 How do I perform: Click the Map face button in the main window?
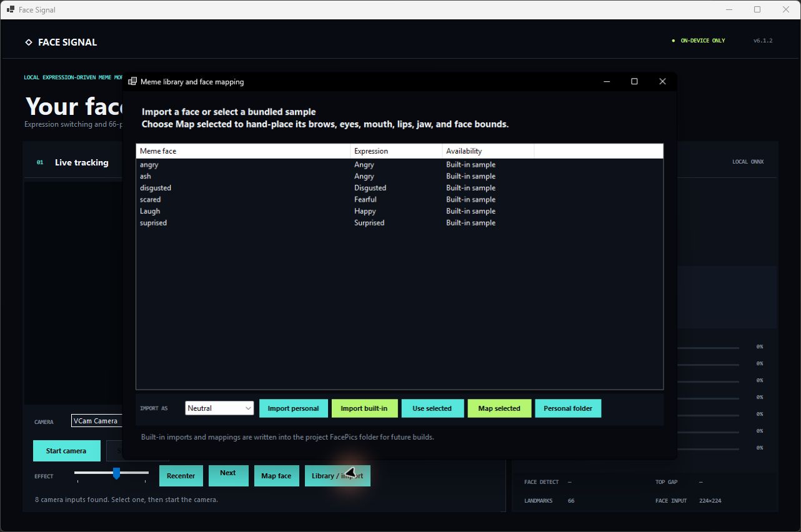[276, 476]
